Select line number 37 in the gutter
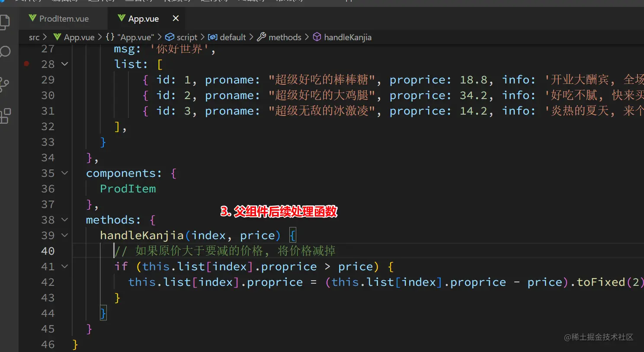 point(48,204)
